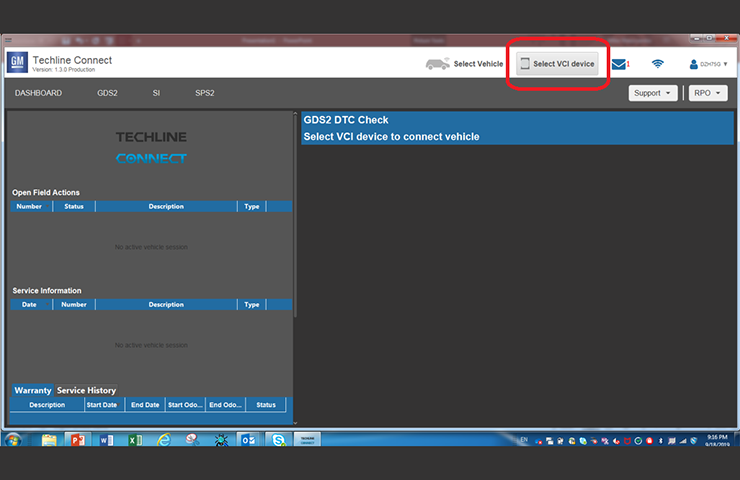This screenshot has height=480, width=740.
Task: Click the bug spider icon in taskbar
Action: coord(220,440)
